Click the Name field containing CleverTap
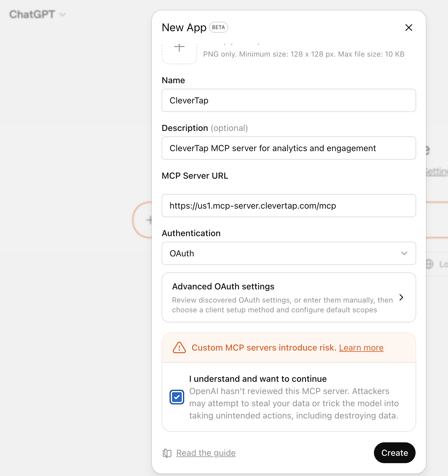This screenshot has height=476, width=448. pos(289,100)
